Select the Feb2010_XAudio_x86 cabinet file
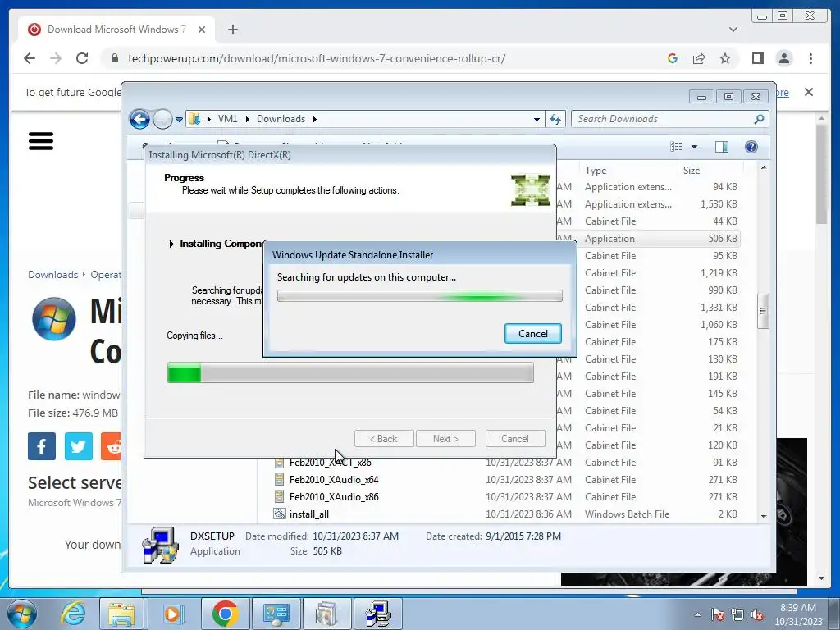This screenshot has height=630, width=840. (334, 496)
